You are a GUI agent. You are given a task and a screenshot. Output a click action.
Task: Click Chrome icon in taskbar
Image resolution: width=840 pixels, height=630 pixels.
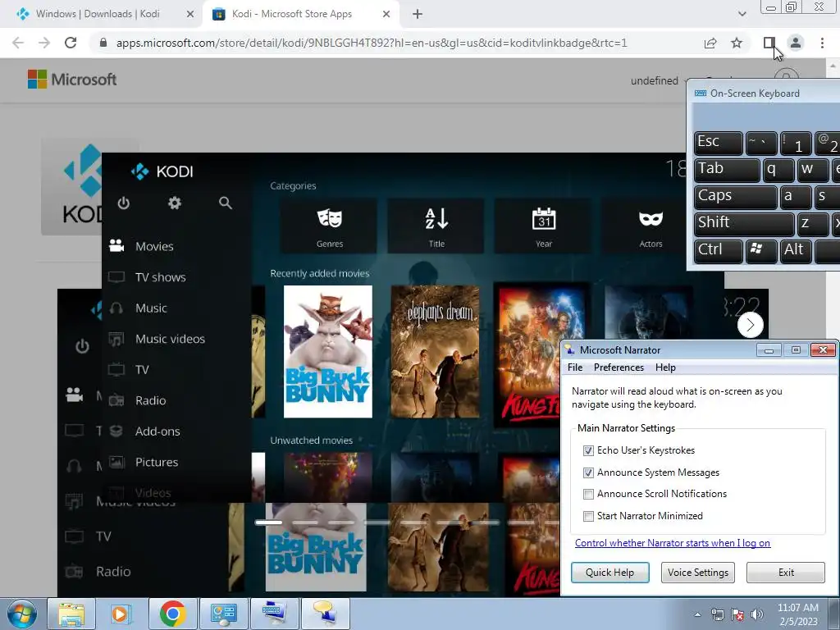pos(172,614)
